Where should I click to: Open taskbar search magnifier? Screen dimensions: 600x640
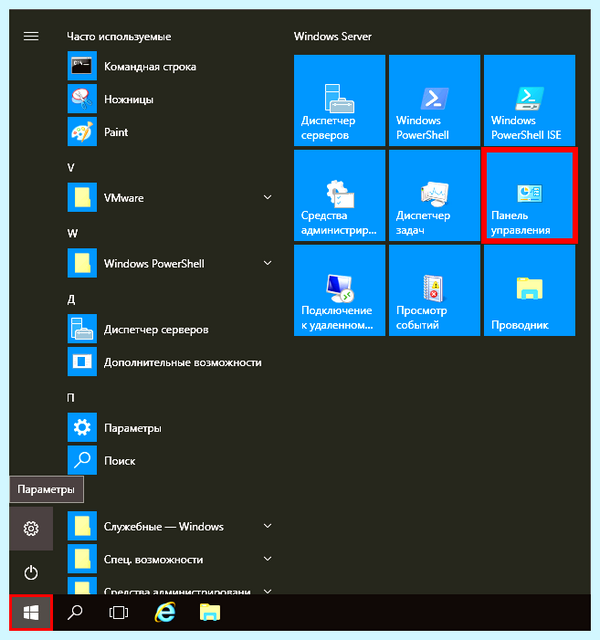click(x=75, y=612)
